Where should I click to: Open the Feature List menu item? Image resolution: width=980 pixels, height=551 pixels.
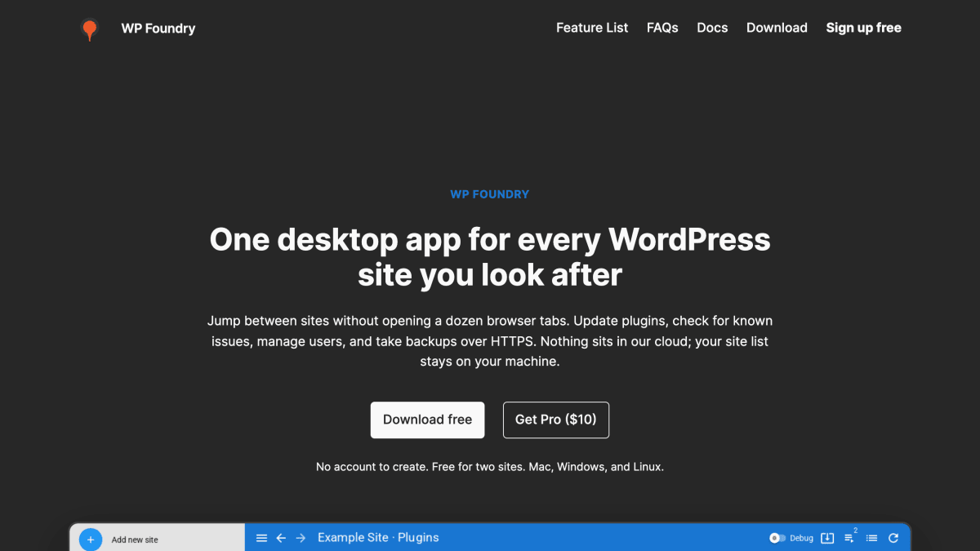(592, 28)
